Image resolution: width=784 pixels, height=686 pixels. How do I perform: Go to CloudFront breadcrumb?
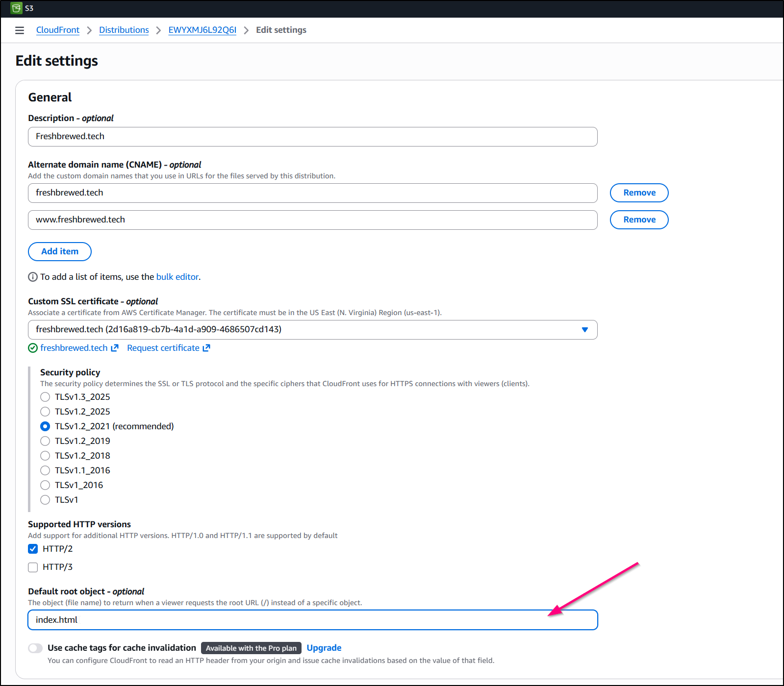pos(58,30)
